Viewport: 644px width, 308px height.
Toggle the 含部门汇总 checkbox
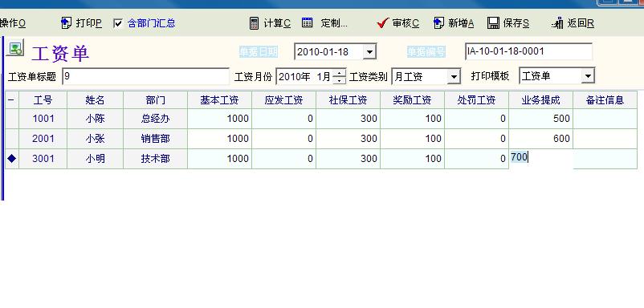[x=118, y=23]
